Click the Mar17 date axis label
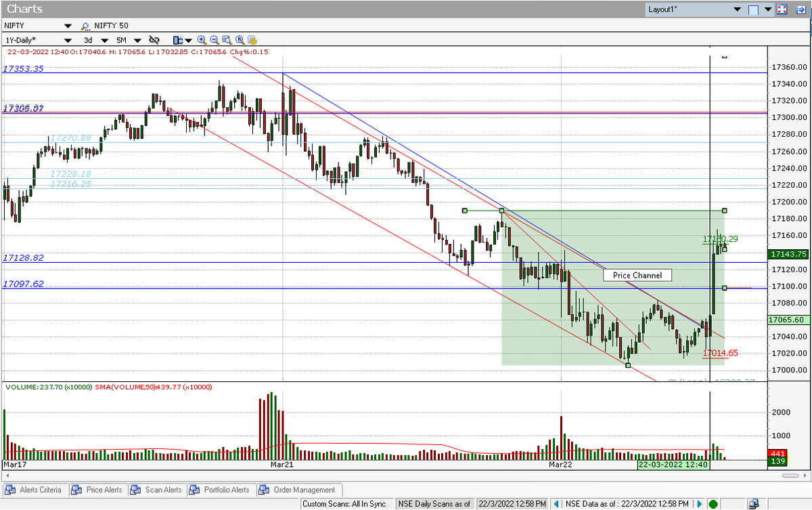Viewport: 812px width, 510px height. 14,465
